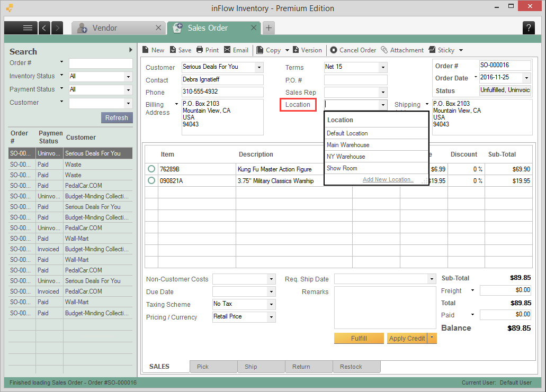Image resolution: width=546 pixels, height=392 pixels.
Task: Close the Sales Order tab
Action: 254,28
